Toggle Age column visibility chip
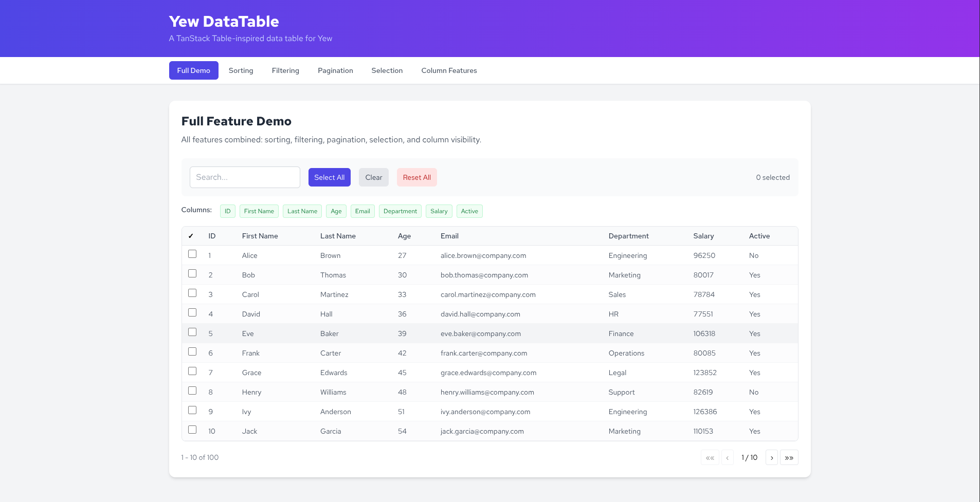The image size is (980, 502). [336, 211]
